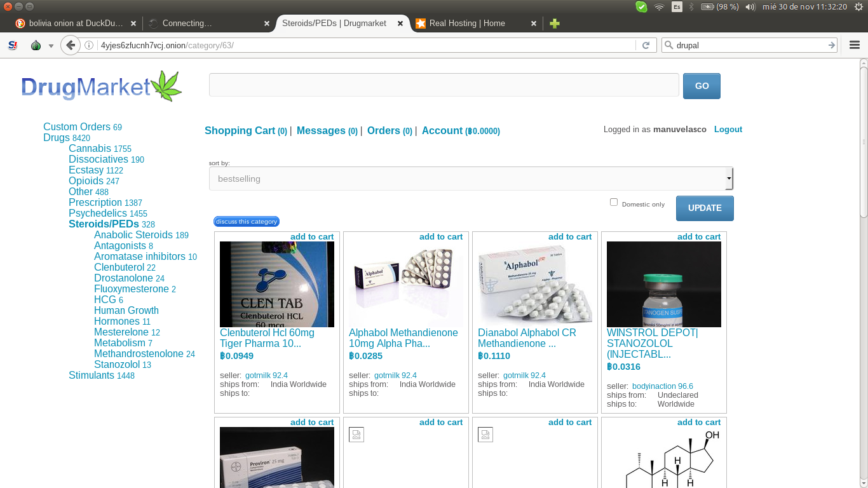Open a new tab with the plus icon
868x488 pixels.
coord(555,24)
